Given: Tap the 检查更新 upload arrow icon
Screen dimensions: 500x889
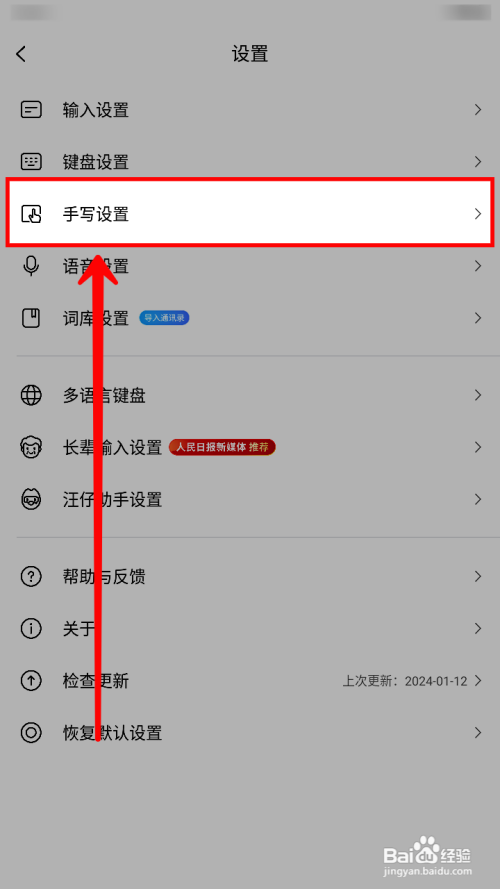Looking at the screenshot, I should 31,680.
